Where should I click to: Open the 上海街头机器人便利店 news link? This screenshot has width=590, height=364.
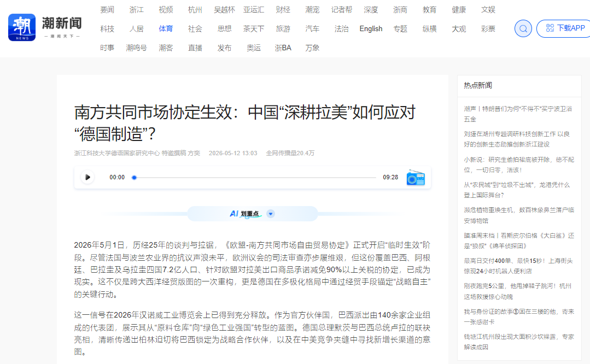click(518, 266)
